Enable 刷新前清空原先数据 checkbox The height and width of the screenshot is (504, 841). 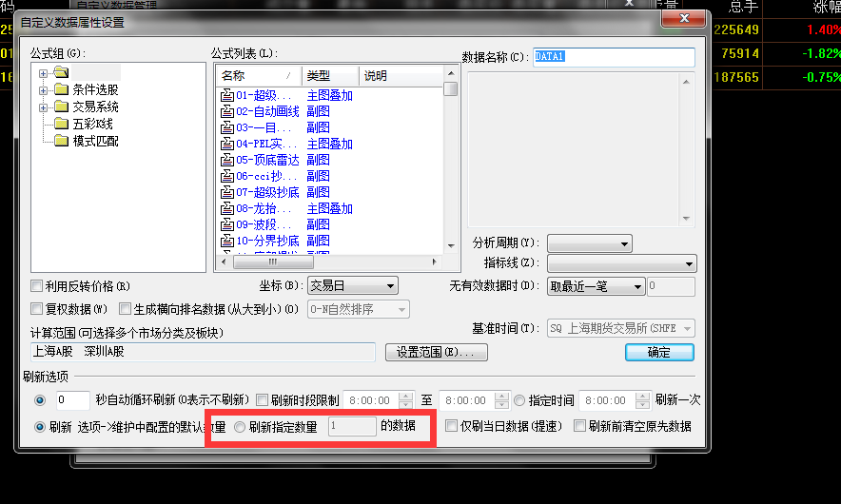579,426
